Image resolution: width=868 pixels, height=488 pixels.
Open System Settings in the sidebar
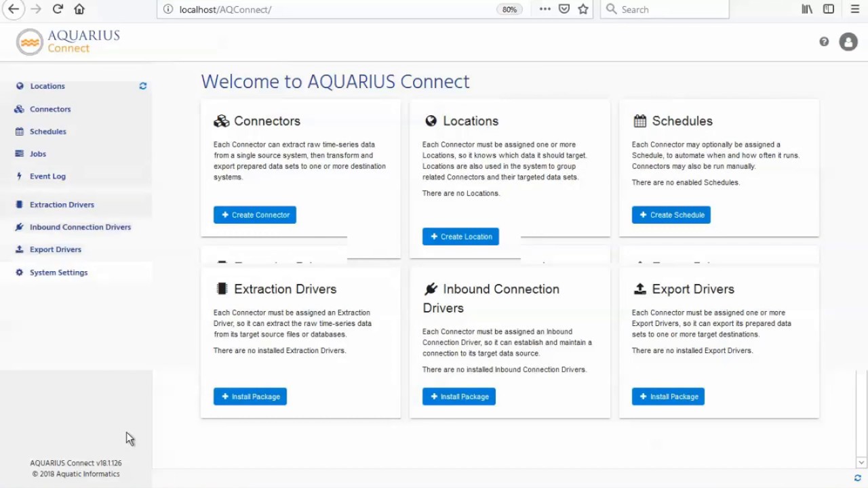58,272
